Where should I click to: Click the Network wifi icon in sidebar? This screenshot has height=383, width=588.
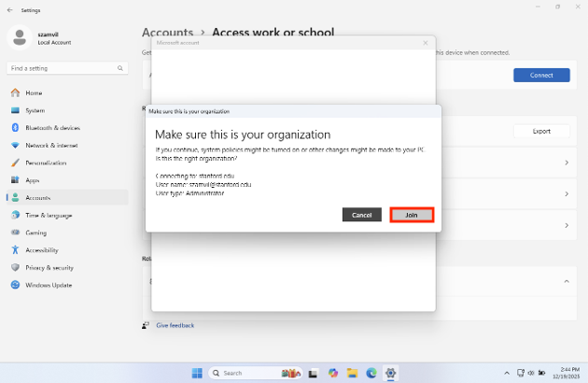click(15, 145)
